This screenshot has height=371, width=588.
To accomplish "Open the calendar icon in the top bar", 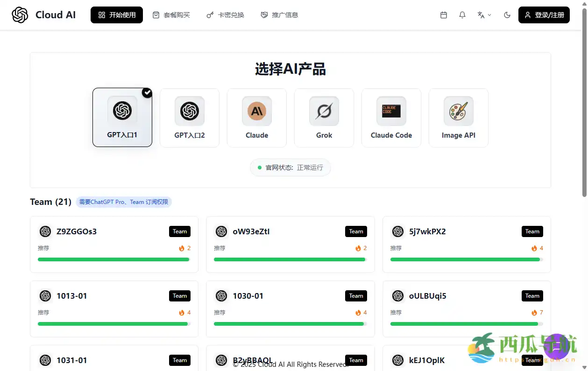I will tap(443, 14).
